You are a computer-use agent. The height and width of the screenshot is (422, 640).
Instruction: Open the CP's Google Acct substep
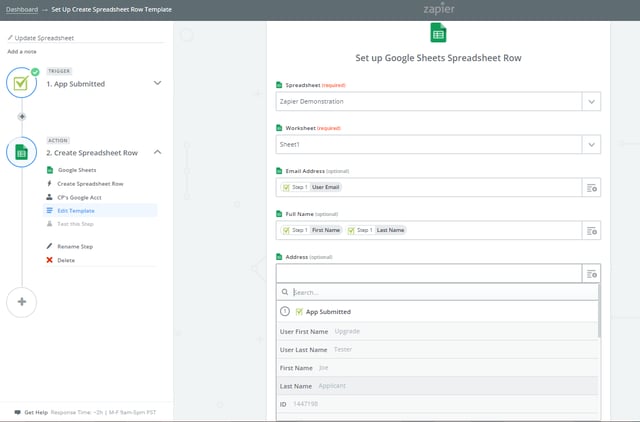click(79, 198)
